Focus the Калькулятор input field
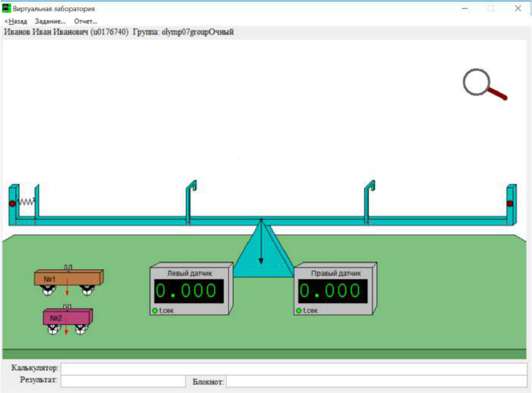This screenshot has height=393, width=532. coord(294,369)
